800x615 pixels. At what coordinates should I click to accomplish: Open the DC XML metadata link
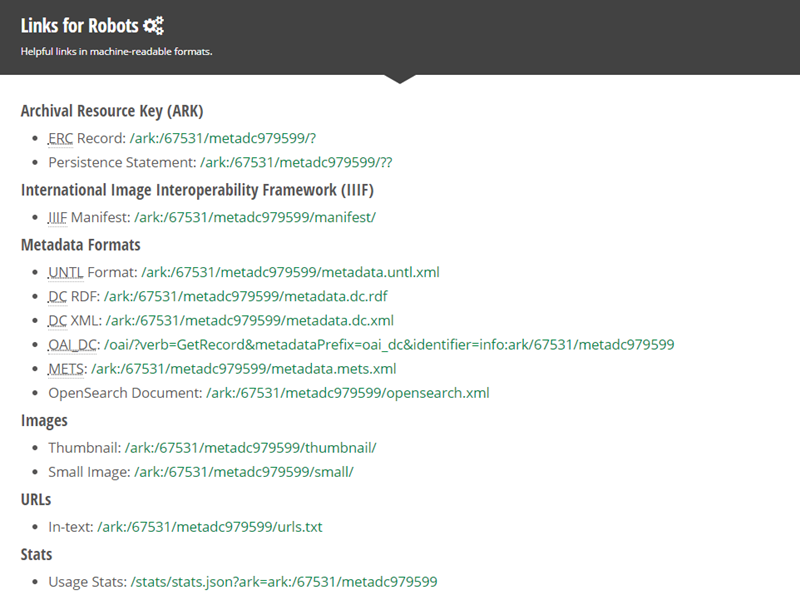[249, 320]
